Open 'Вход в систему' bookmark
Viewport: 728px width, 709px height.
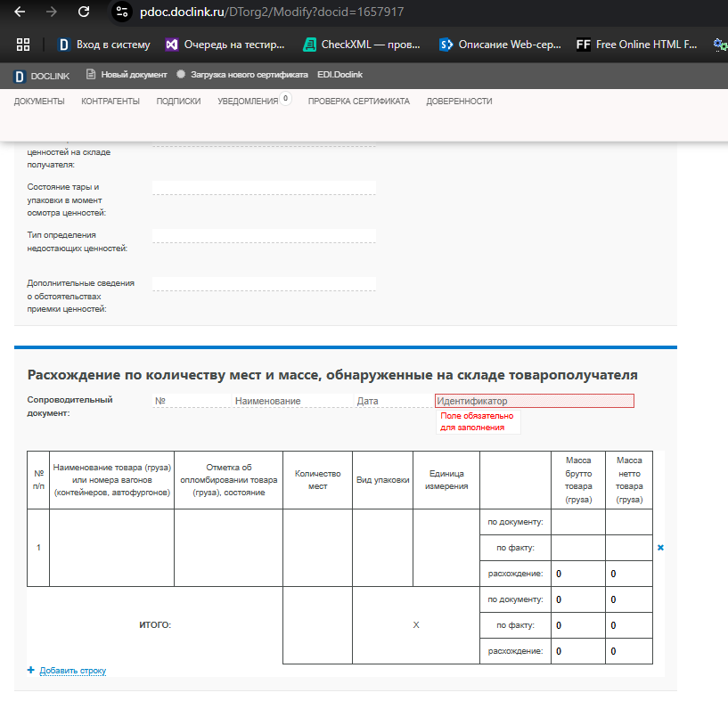(104, 45)
